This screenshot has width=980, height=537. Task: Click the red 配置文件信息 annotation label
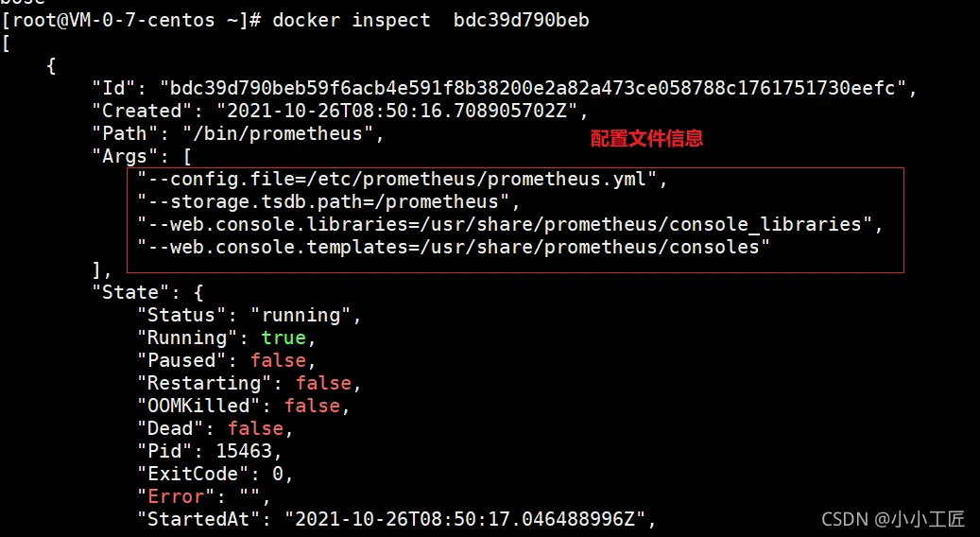[647, 139]
